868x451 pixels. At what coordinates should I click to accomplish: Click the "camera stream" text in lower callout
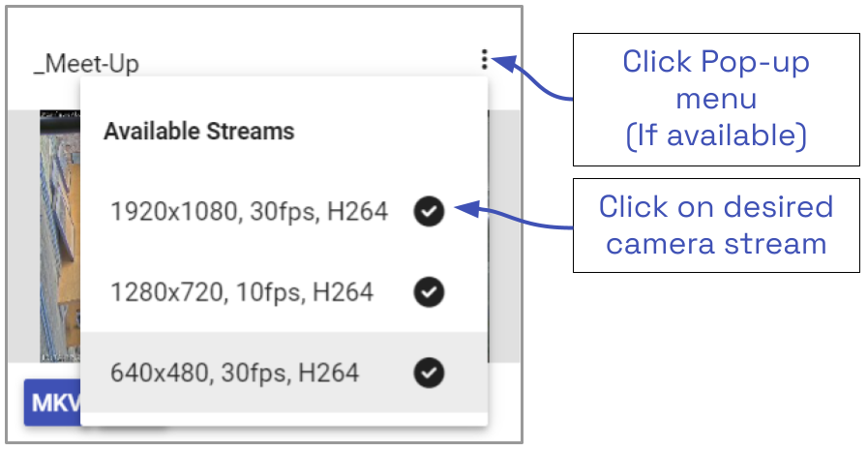[x=716, y=242]
